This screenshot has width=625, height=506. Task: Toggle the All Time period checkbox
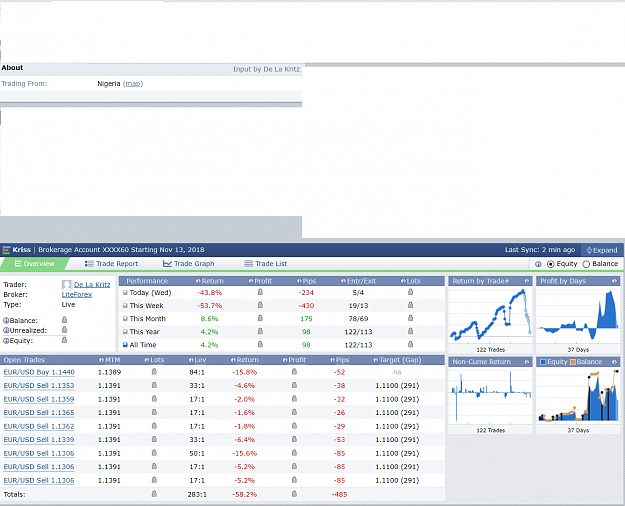coord(125,345)
